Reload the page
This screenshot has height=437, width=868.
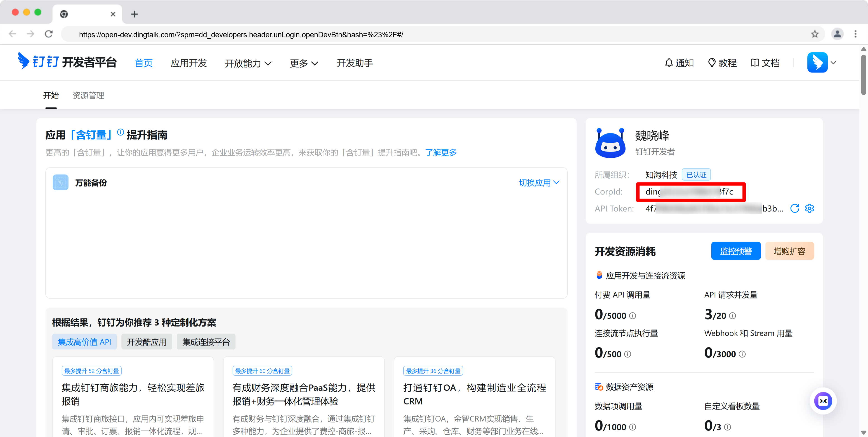[49, 34]
